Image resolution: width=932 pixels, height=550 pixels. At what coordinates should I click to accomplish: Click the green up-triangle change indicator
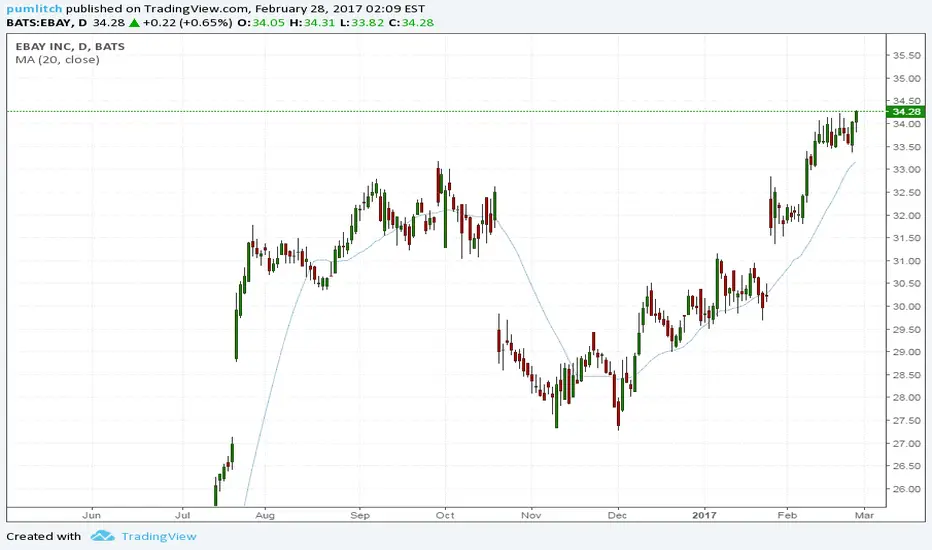click(134, 23)
